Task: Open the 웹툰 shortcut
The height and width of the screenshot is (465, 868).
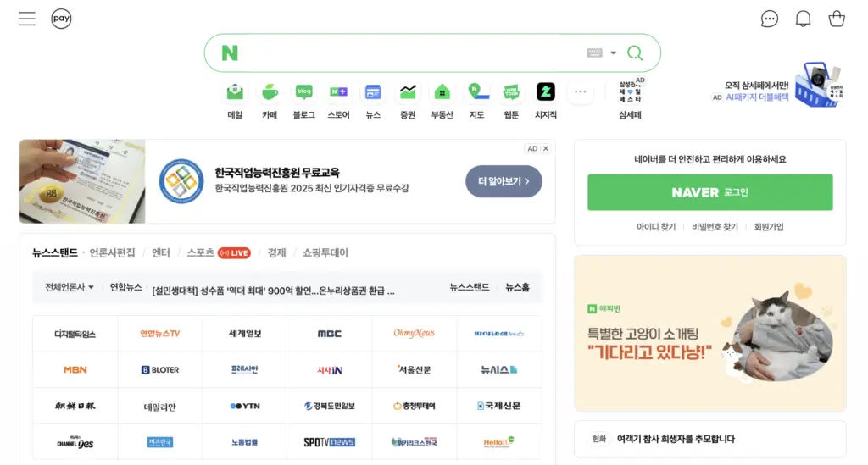Action: 511,101
